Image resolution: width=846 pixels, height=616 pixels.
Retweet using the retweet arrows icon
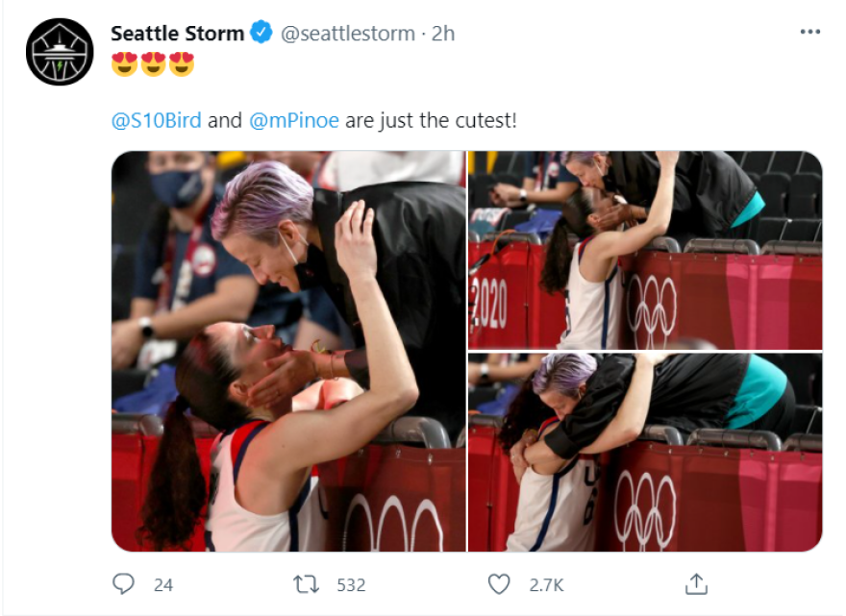tap(306, 584)
